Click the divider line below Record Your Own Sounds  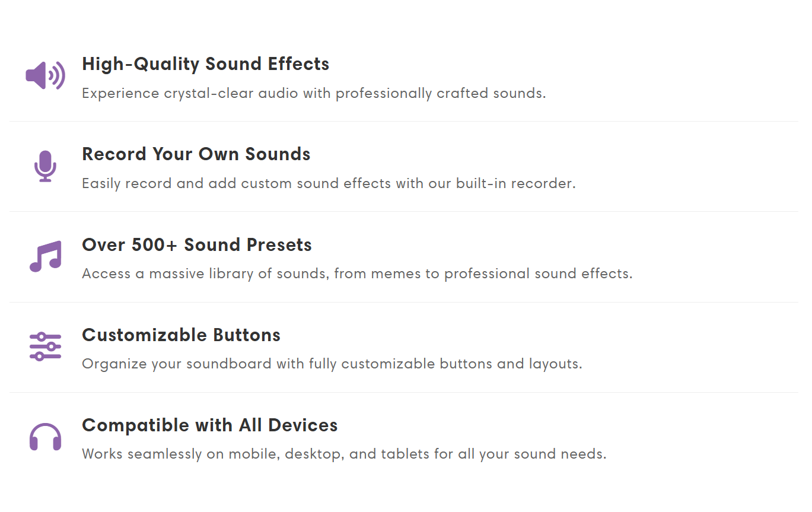404,211
